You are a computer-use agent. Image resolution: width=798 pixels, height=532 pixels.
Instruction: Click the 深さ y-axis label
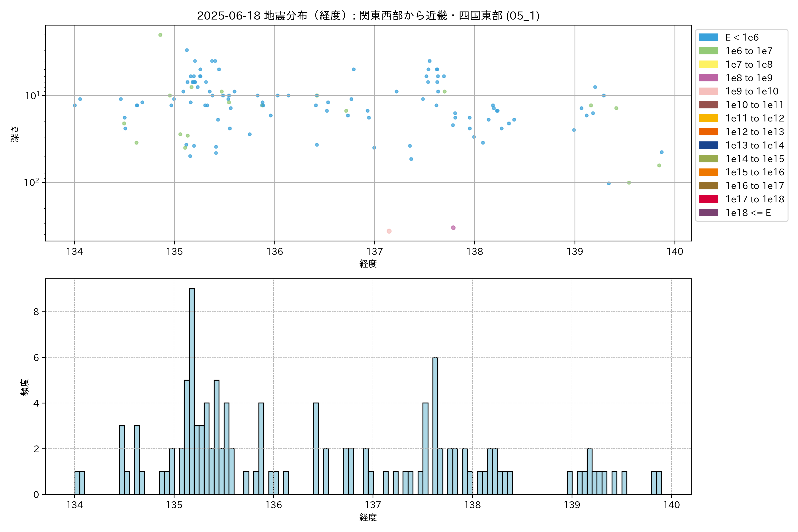pos(15,134)
